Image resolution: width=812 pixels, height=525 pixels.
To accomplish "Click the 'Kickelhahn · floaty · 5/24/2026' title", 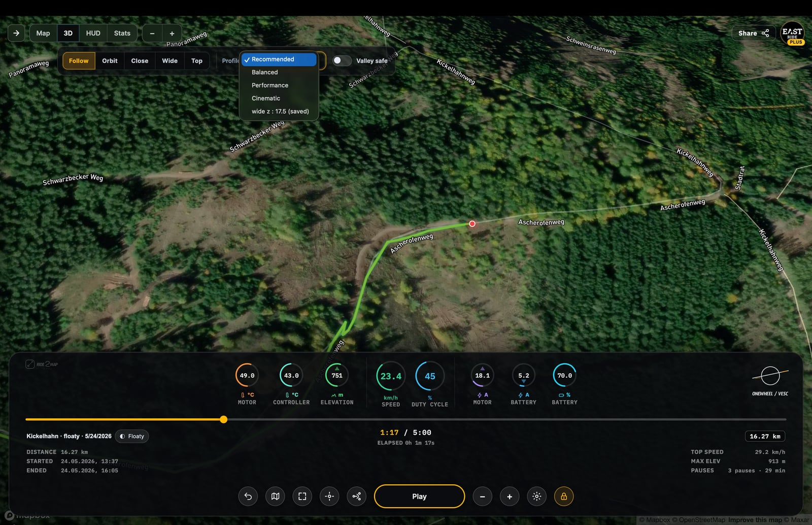I will click(69, 436).
